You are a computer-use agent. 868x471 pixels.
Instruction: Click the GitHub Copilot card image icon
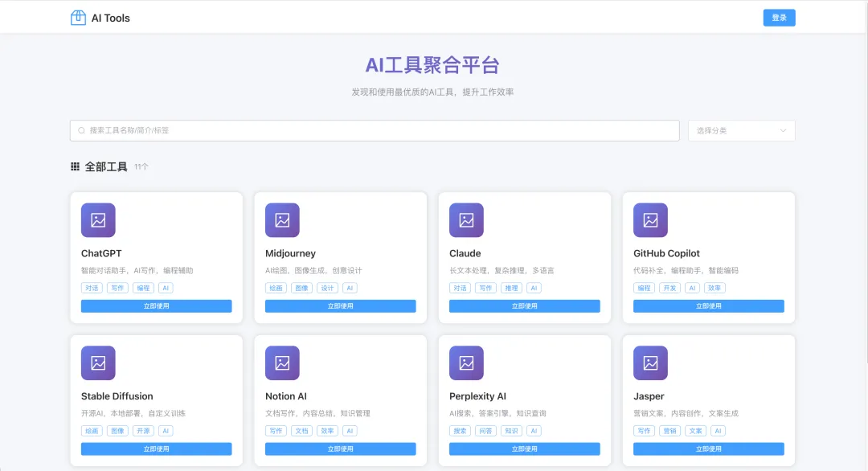(x=650, y=219)
